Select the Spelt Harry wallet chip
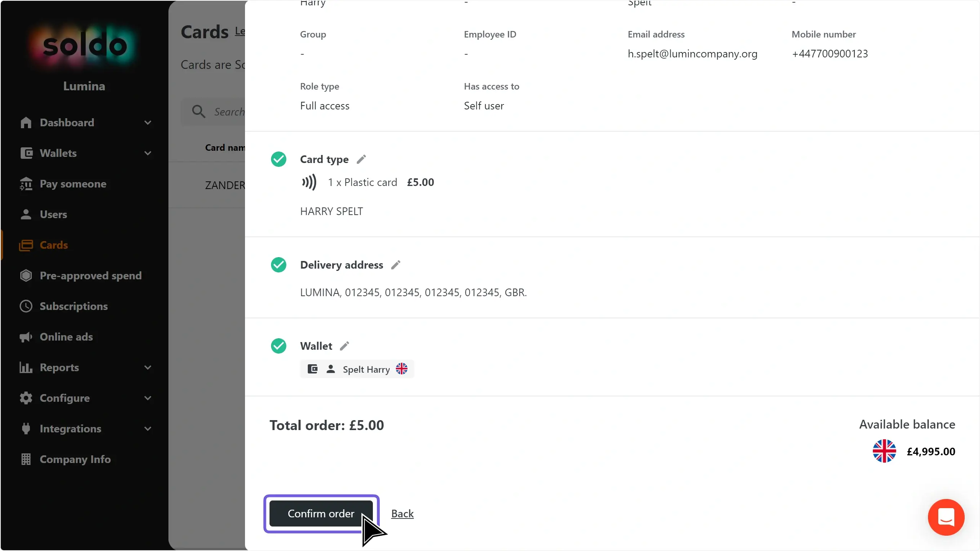The width and height of the screenshot is (980, 551). [x=357, y=369]
